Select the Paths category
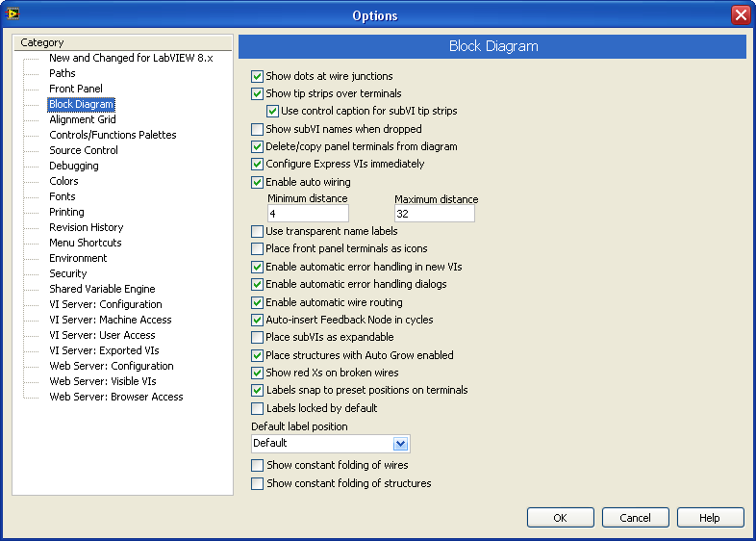This screenshot has height=541, width=756. point(63,73)
